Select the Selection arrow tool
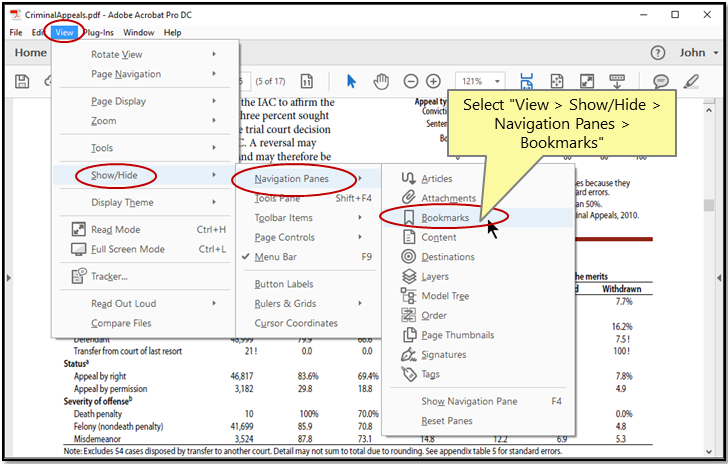The width and height of the screenshot is (728, 464). [x=351, y=81]
